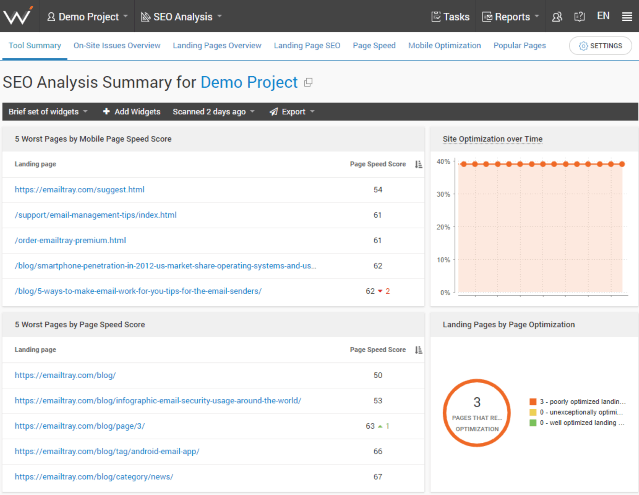
Task: Go to Landing Page SEO tab
Action: pyautogui.click(x=307, y=46)
